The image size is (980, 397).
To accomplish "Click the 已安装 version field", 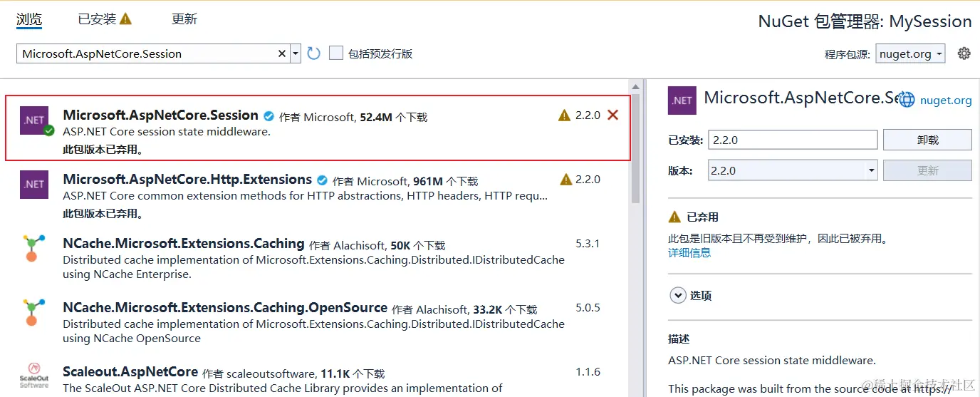I will pos(793,140).
